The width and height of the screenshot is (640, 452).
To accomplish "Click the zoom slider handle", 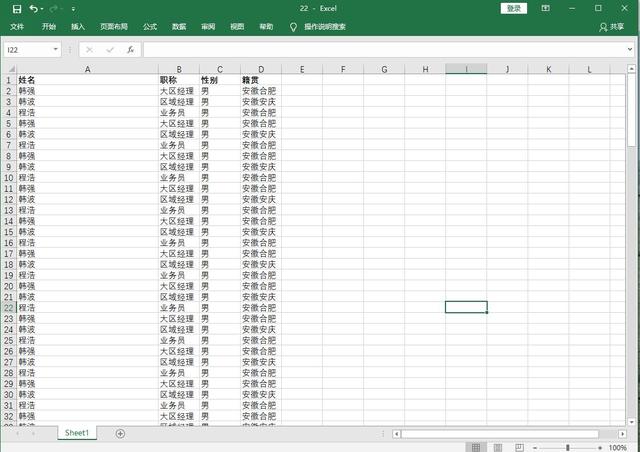I will 567,448.
